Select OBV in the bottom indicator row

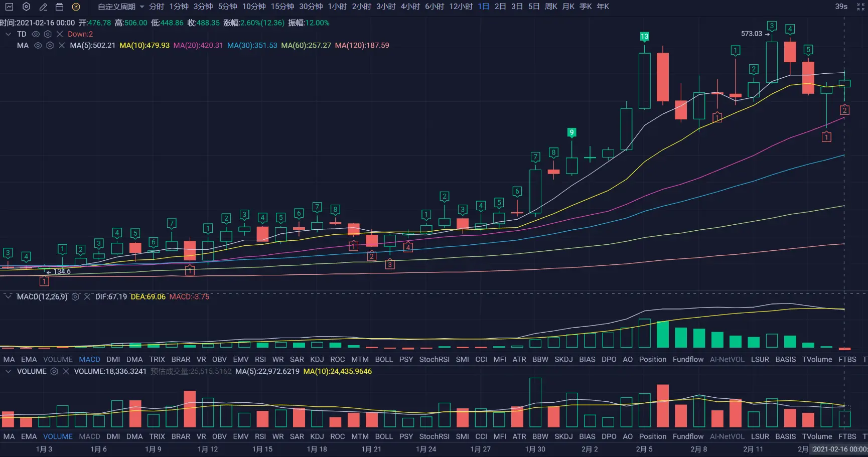(219, 437)
